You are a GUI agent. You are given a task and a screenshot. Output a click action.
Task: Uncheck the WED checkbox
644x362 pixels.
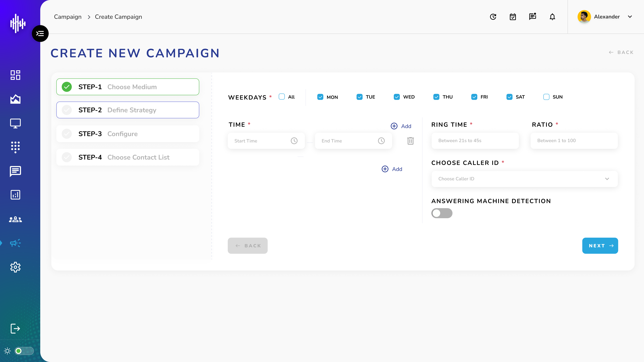point(397,97)
